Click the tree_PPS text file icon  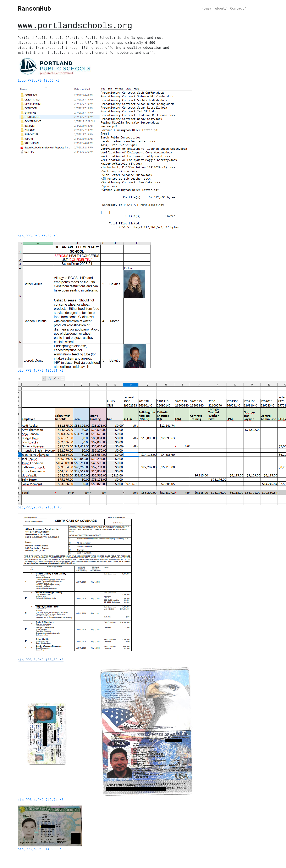(22, 152)
